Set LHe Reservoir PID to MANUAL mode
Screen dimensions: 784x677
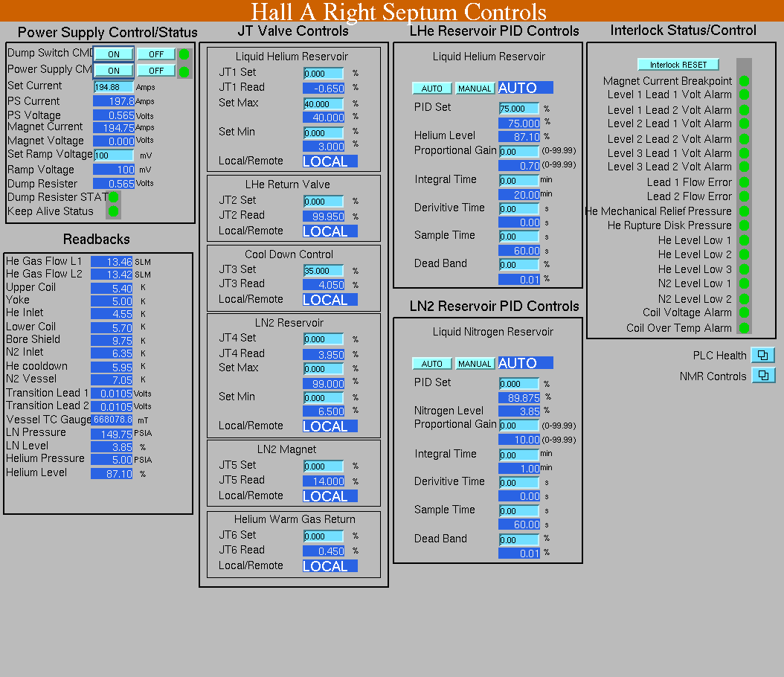pos(475,89)
